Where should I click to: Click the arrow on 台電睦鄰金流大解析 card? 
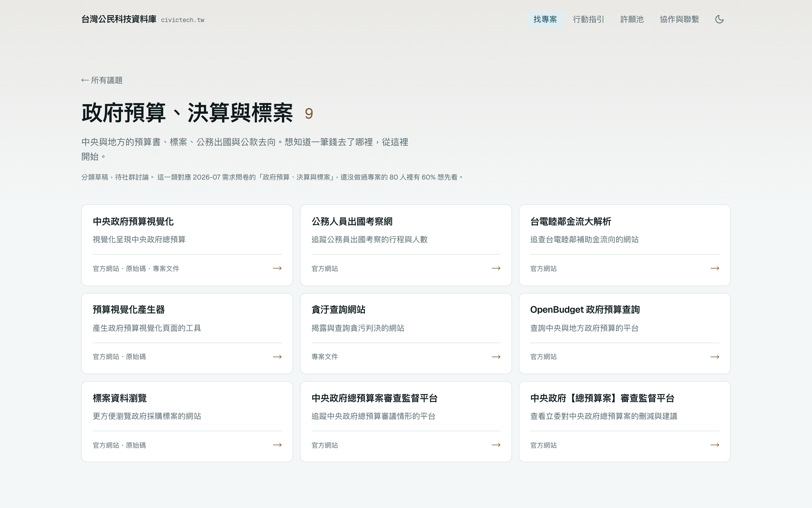(715, 268)
